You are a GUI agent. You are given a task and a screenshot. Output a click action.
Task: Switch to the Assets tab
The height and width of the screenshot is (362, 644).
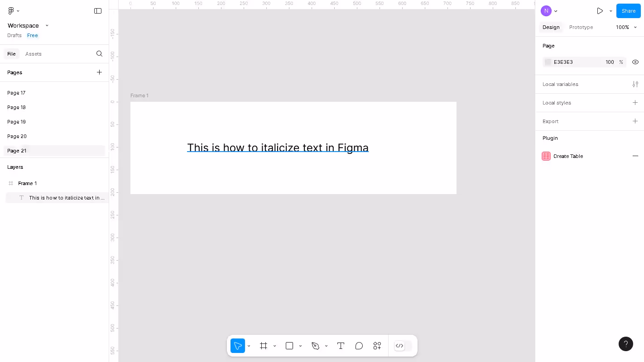click(34, 54)
